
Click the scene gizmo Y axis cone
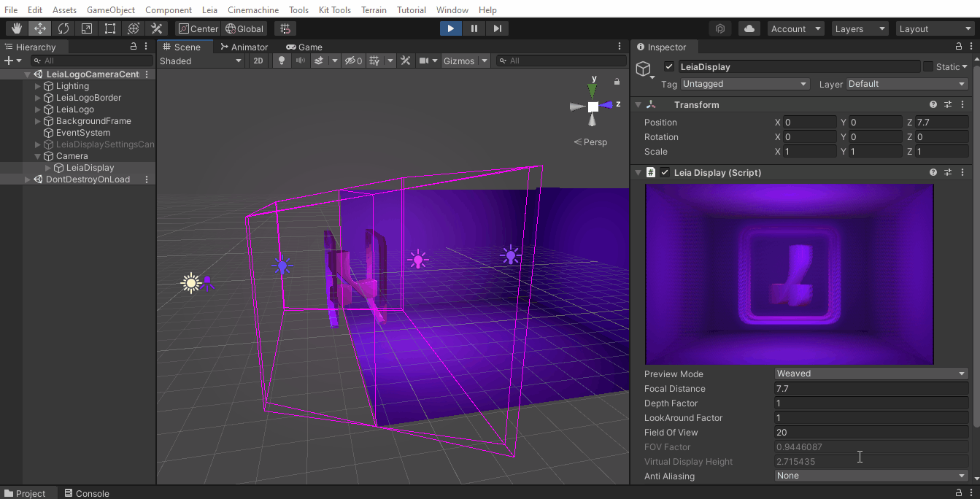click(593, 90)
